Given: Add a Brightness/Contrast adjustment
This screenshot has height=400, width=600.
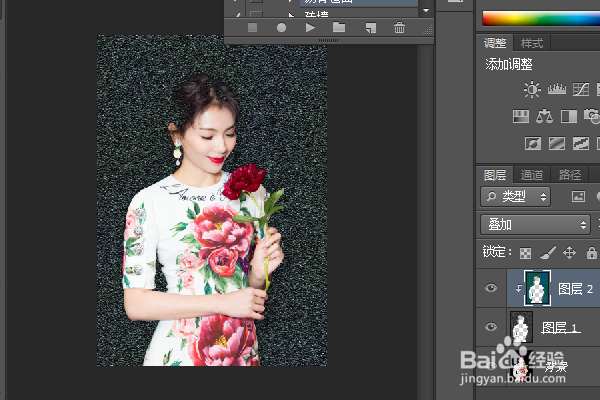Looking at the screenshot, I should [x=532, y=90].
